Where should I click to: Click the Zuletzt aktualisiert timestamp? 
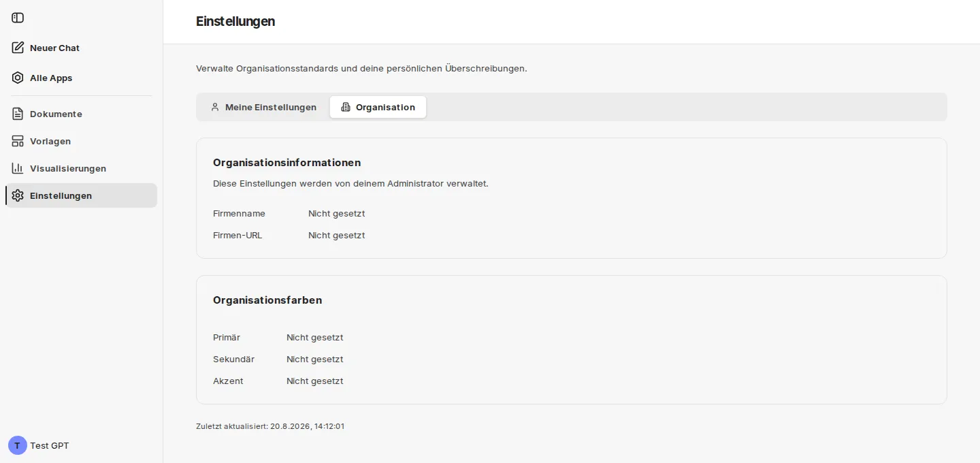(270, 426)
